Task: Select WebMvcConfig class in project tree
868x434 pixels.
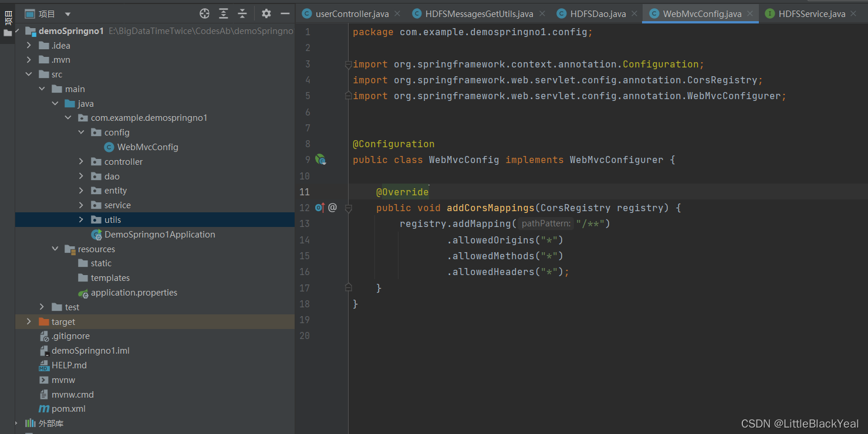Action: (x=147, y=147)
